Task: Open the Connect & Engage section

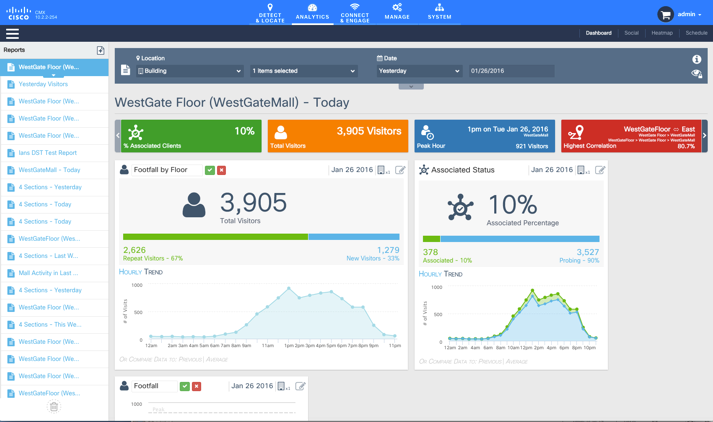Action: coord(355,13)
